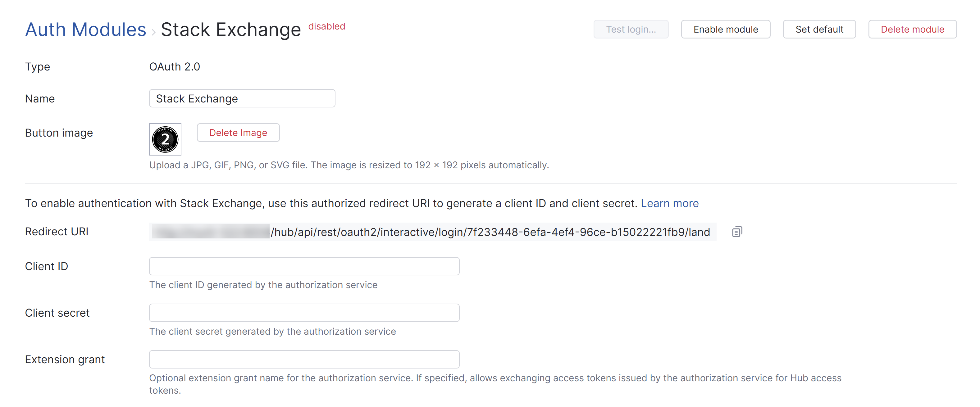Click the Client secret label
Screen dimensions: 980x407
pos(57,313)
